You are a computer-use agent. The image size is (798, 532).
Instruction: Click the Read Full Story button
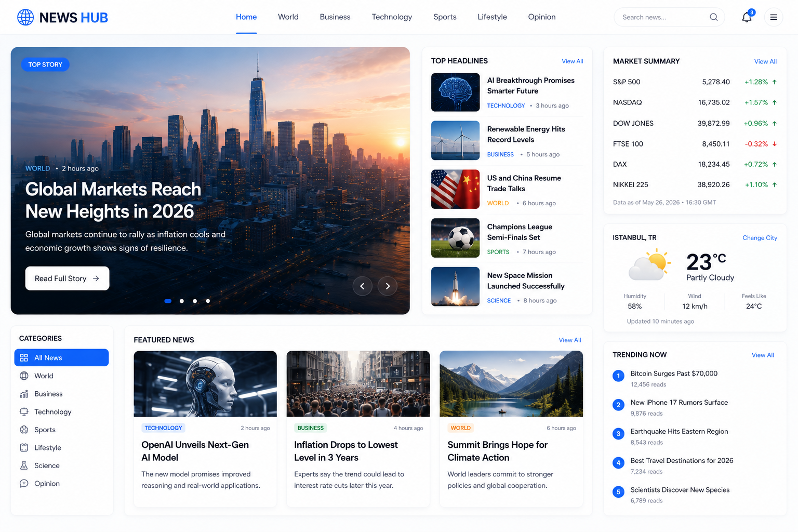[67, 278]
